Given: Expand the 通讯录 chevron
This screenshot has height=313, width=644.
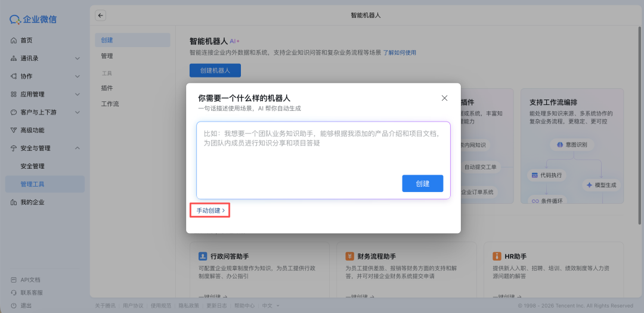Looking at the screenshot, I should [77, 59].
